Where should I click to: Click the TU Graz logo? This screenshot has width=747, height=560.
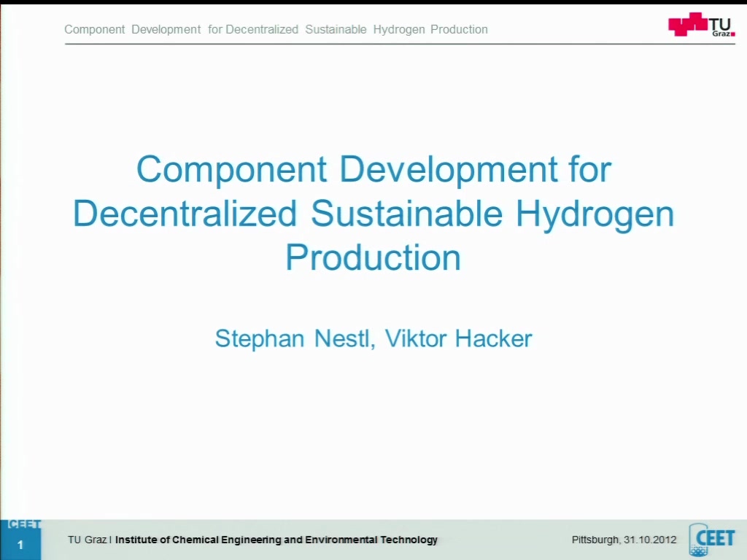(x=701, y=25)
